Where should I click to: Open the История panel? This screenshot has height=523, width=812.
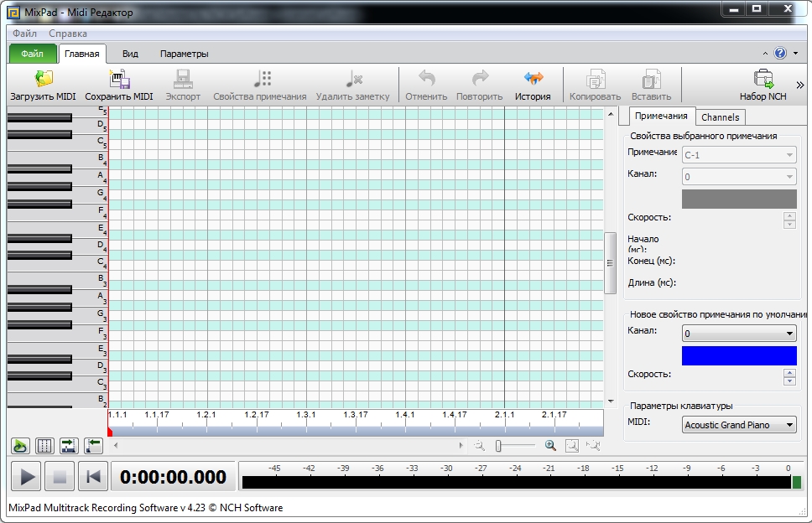(x=533, y=85)
